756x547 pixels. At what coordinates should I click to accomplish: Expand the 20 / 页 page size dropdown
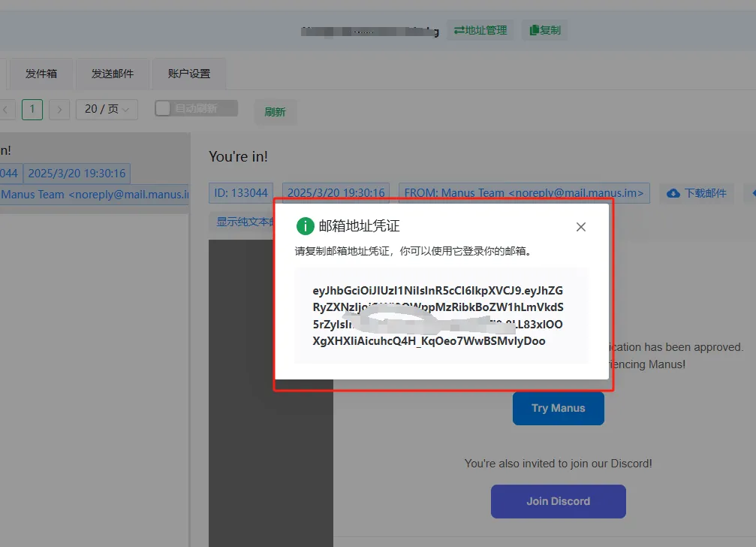point(107,110)
